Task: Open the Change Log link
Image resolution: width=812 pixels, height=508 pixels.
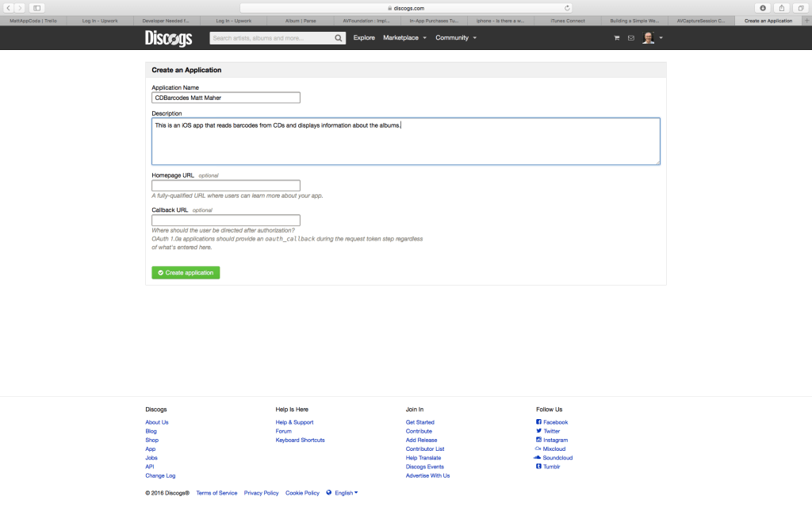Action: [160, 475]
